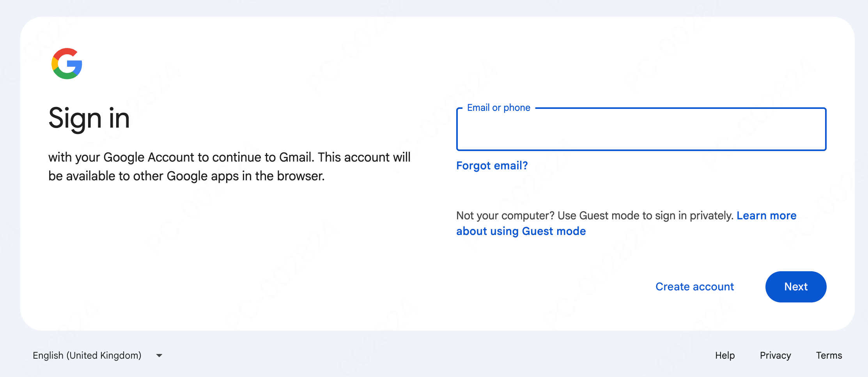868x377 pixels.
Task: Click the Forgot email? link
Action: [492, 165]
